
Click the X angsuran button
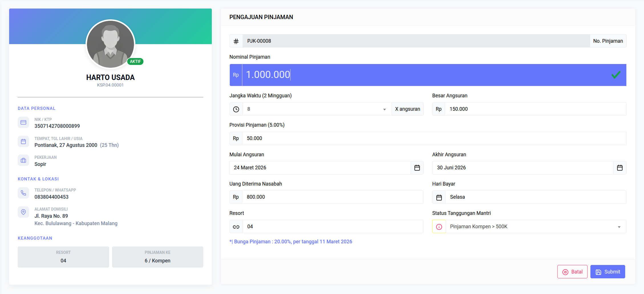pos(407,109)
